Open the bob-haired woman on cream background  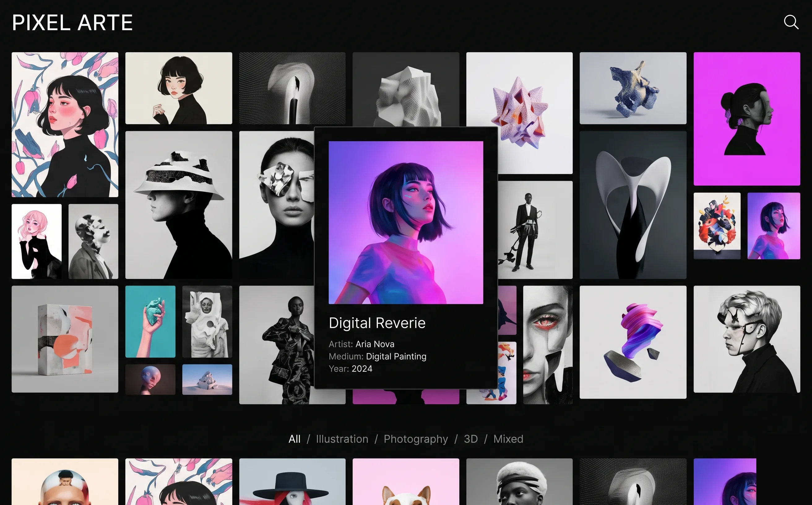click(179, 88)
